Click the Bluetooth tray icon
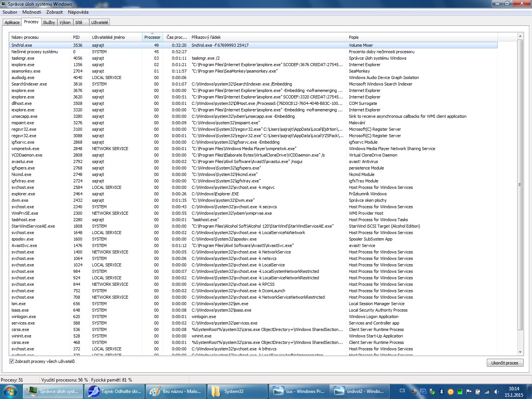532x399 pixels. point(442,391)
